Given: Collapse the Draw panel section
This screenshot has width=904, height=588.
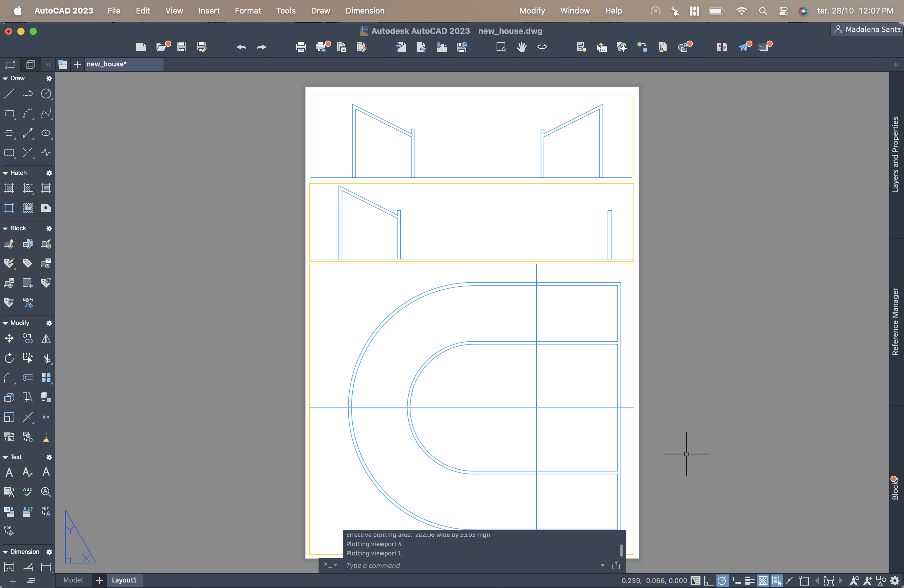Looking at the screenshot, I should 5,78.
